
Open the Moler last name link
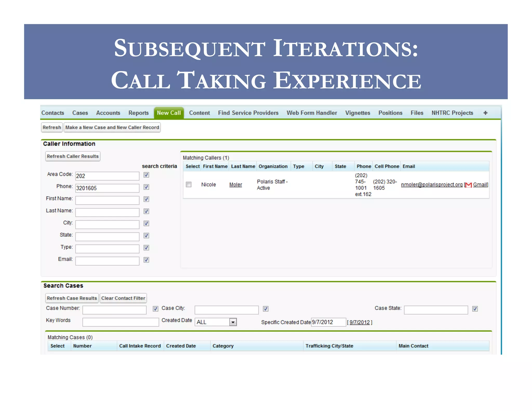tap(236, 184)
